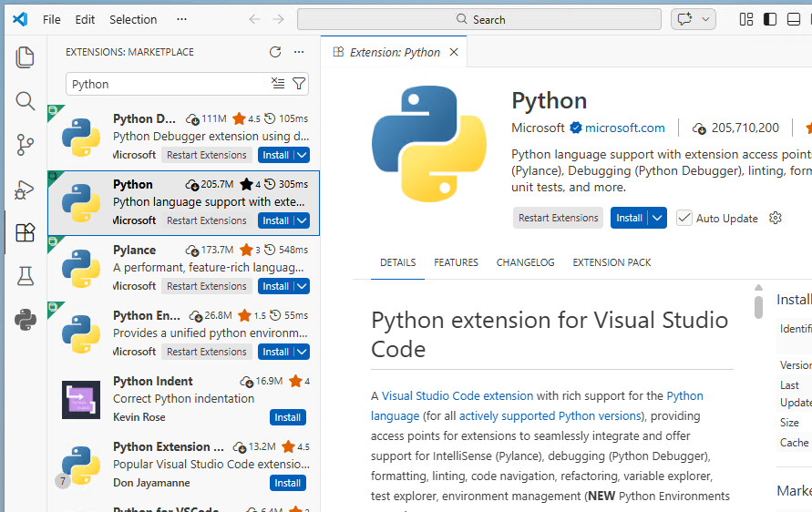Image resolution: width=812 pixels, height=512 pixels.
Task: Expand Install options for Python Debugger
Action: coord(303,155)
